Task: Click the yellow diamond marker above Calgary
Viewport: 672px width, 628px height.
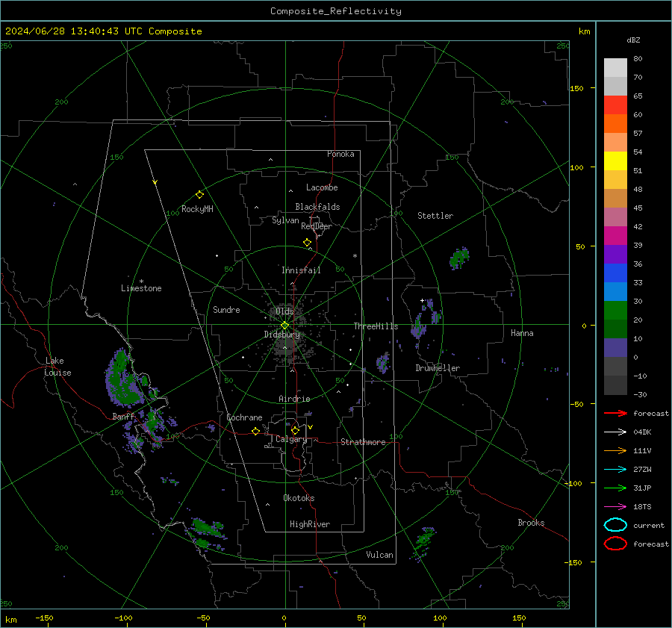Action: pyautogui.click(x=295, y=430)
